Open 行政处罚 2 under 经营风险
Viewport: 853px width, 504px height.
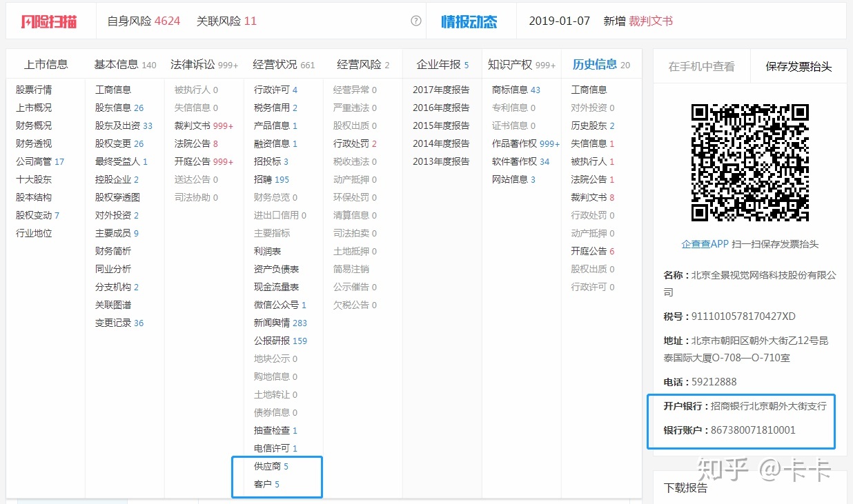(x=355, y=143)
